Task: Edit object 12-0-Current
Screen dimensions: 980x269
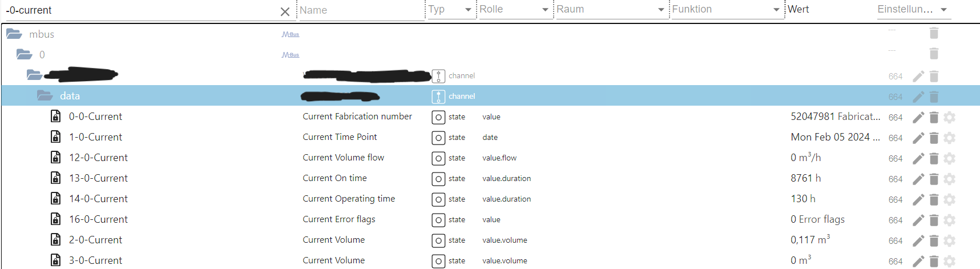Action: tap(918, 159)
